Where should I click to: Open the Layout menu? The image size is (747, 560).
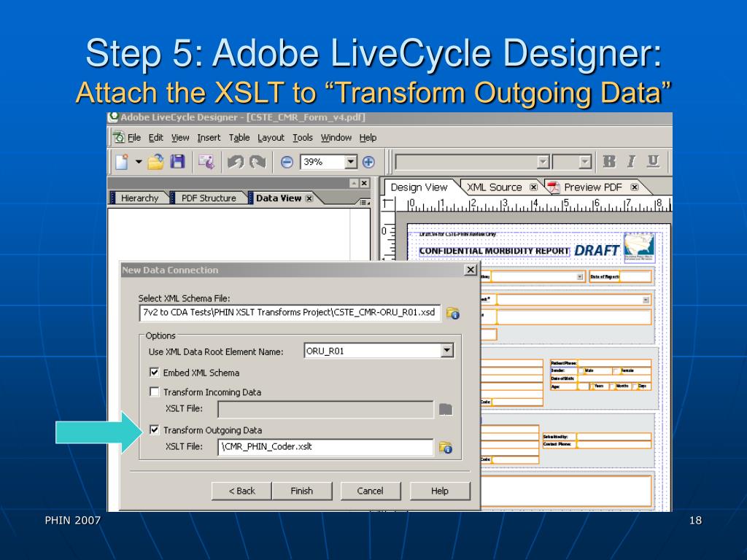tap(271, 138)
